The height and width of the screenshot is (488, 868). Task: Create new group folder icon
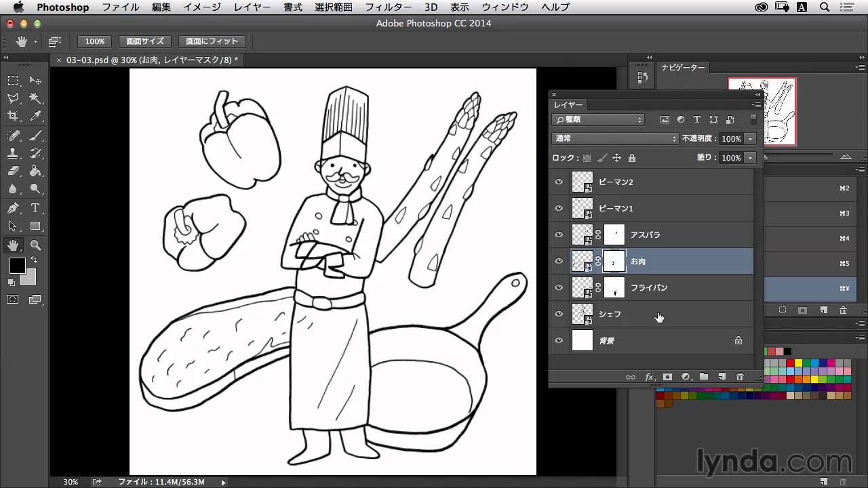coord(704,377)
